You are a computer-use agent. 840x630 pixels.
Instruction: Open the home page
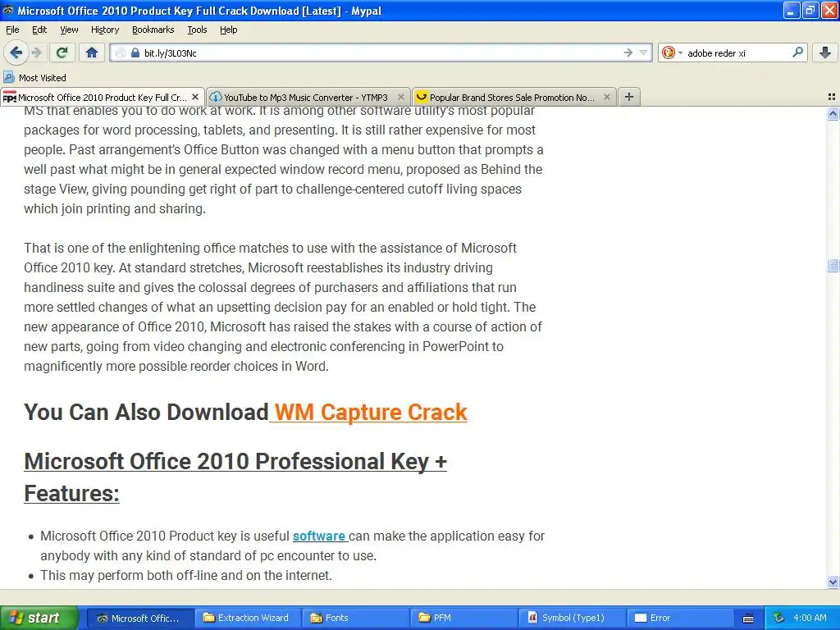point(92,52)
